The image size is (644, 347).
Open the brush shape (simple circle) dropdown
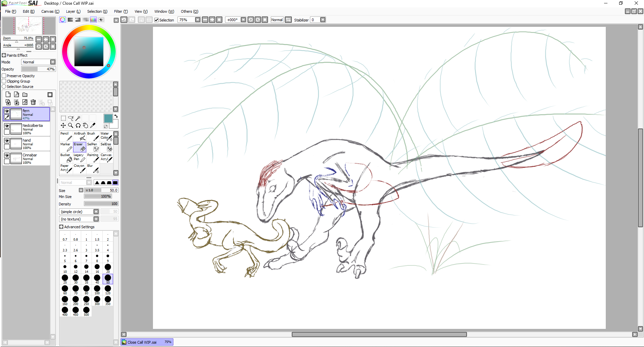[x=96, y=212]
